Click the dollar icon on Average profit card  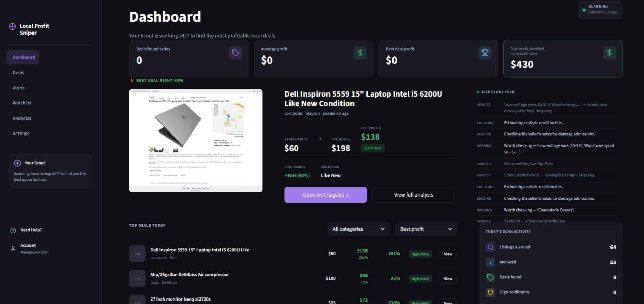[360, 53]
